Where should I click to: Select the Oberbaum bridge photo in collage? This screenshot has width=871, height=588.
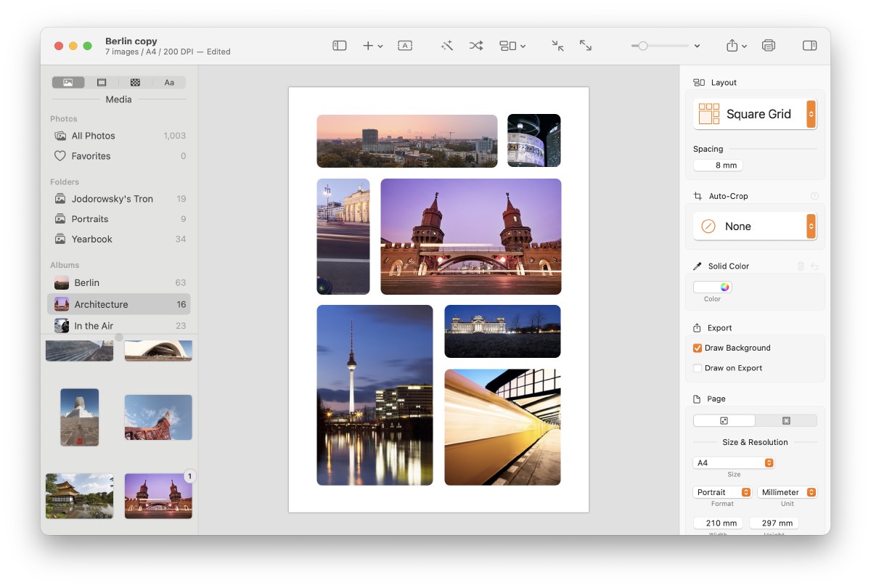(471, 237)
